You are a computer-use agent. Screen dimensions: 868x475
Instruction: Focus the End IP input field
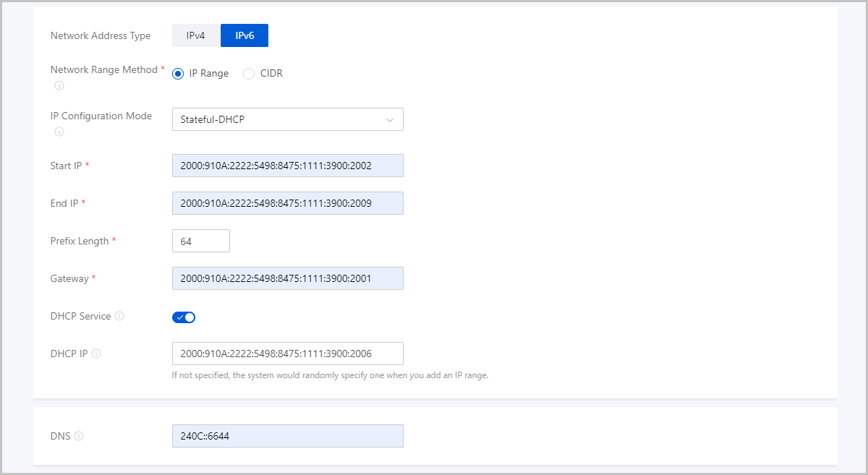click(287, 203)
